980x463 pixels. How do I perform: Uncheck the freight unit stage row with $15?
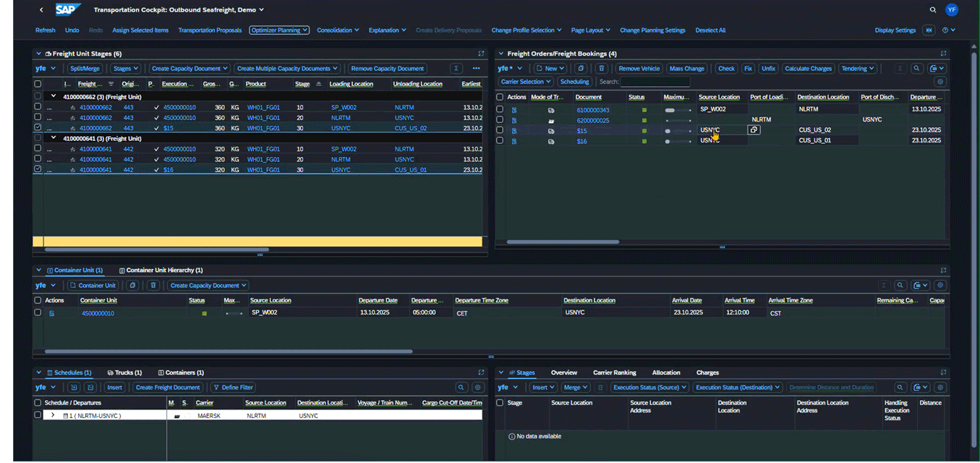click(38, 127)
